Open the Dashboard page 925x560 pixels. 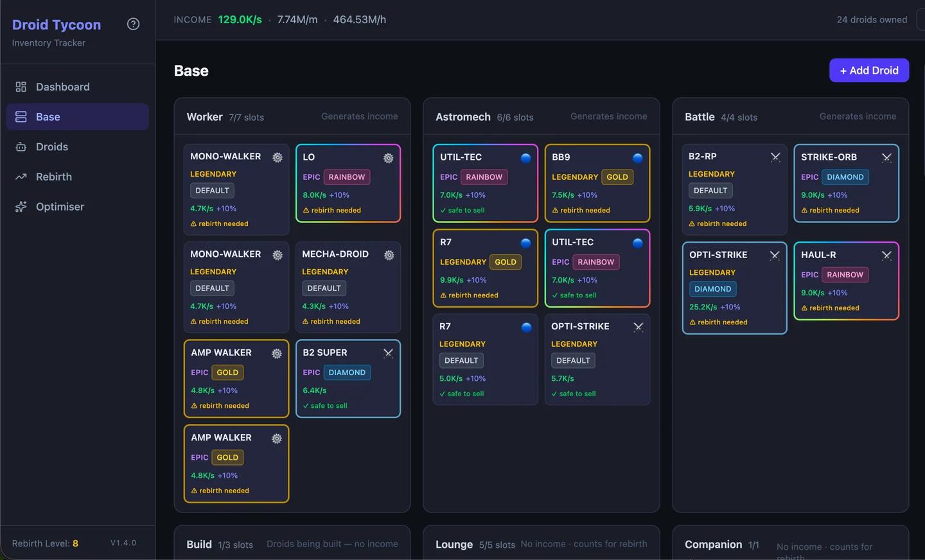click(78, 87)
